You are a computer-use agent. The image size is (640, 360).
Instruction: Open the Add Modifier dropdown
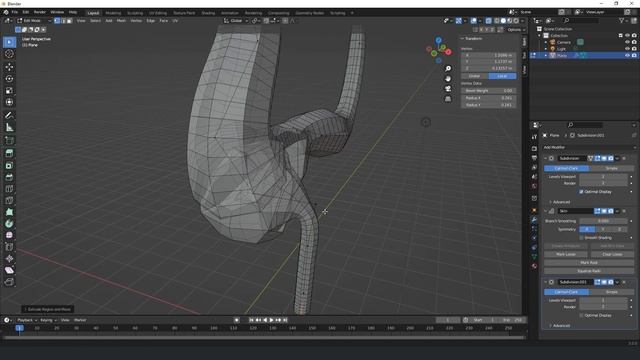tap(589, 147)
